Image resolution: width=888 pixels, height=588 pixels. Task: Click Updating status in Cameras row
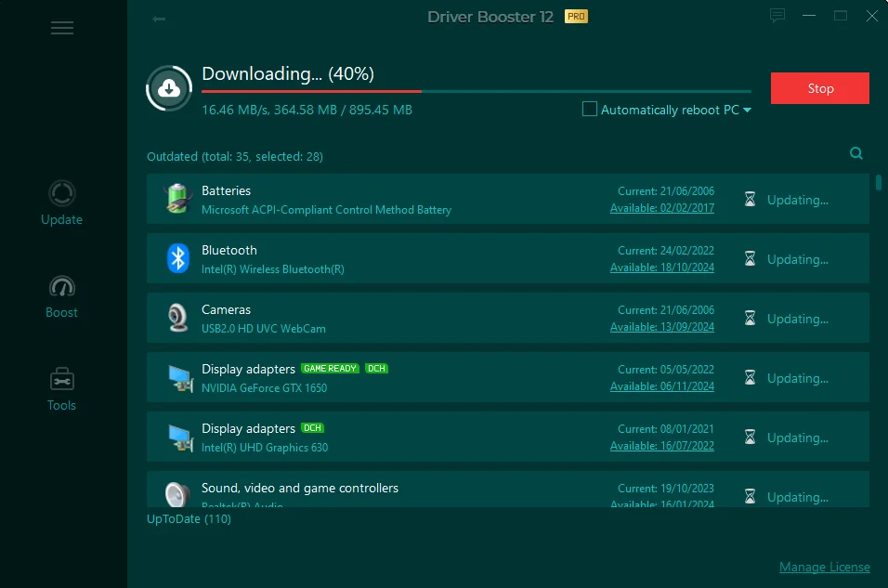point(797,319)
